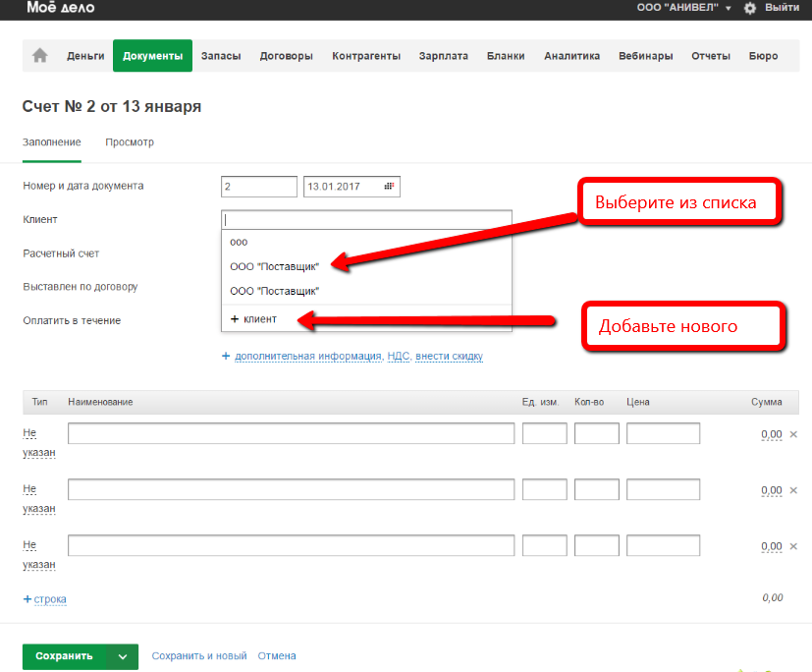Delete the second item row with X

[793, 490]
